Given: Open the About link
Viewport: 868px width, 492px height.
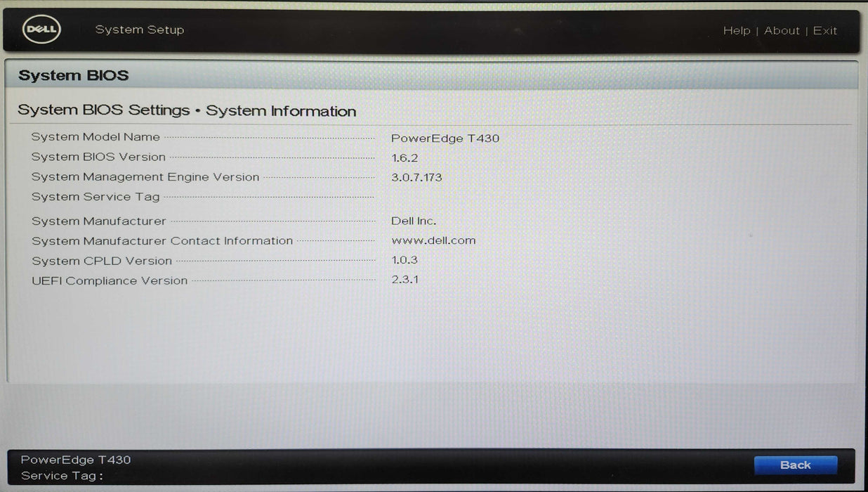Looking at the screenshot, I should coord(782,31).
